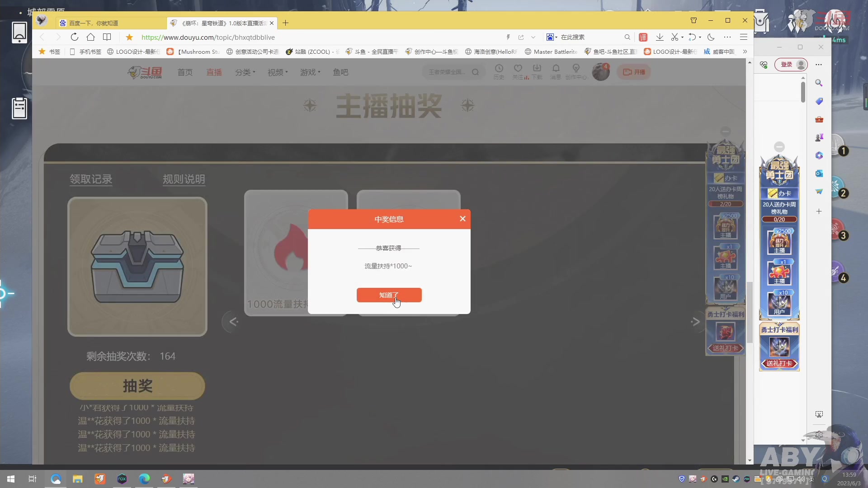Click the 知道了 button in prize dialog
This screenshot has height=488, width=868.
coord(389,295)
